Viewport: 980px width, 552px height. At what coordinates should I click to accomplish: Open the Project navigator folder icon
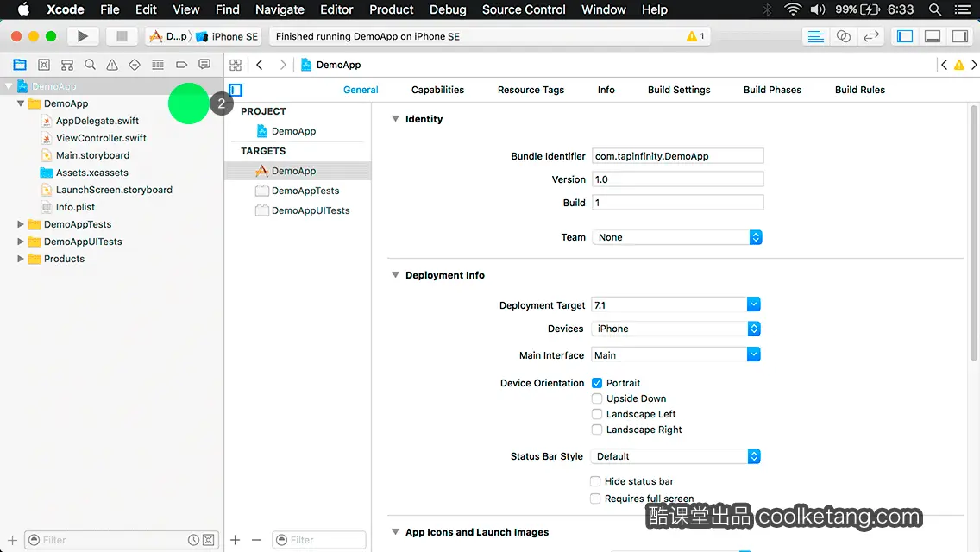pos(20,65)
